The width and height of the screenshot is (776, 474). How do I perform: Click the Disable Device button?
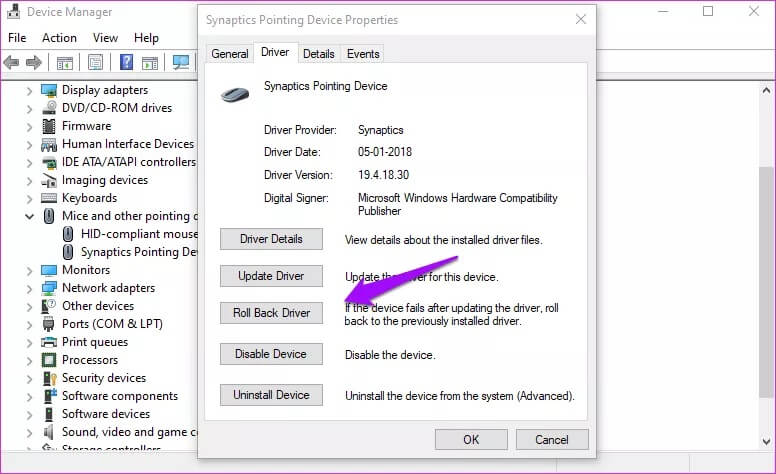(x=271, y=354)
